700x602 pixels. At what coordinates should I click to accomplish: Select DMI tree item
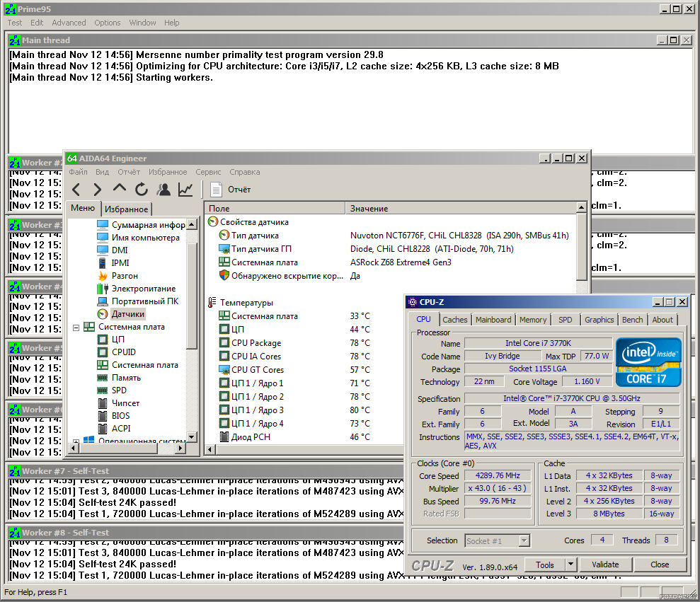point(113,250)
